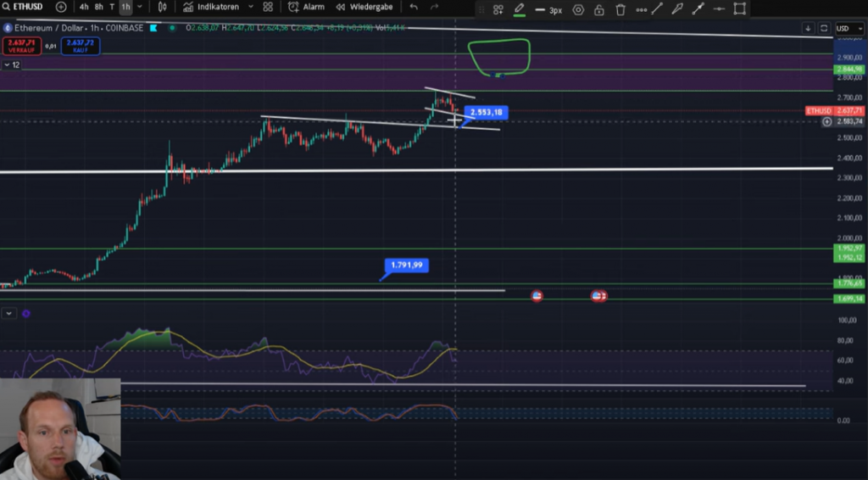Select the T daily timeframe
868x480 pixels.
point(112,7)
